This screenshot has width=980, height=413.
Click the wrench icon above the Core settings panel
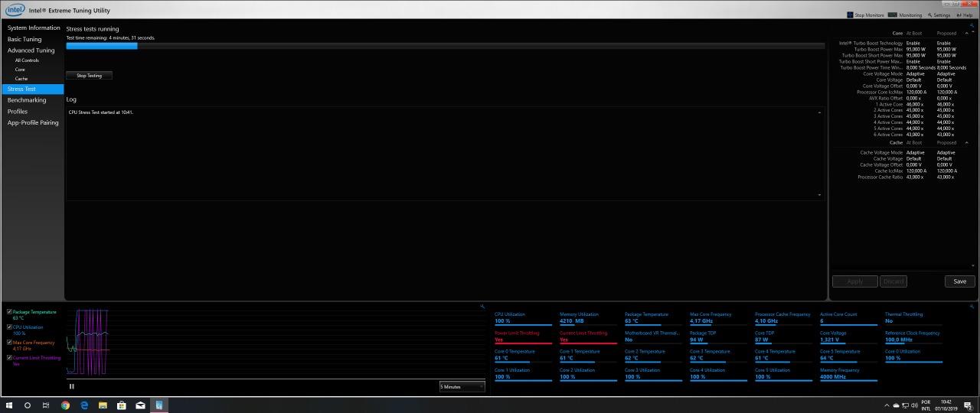(972, 25)
